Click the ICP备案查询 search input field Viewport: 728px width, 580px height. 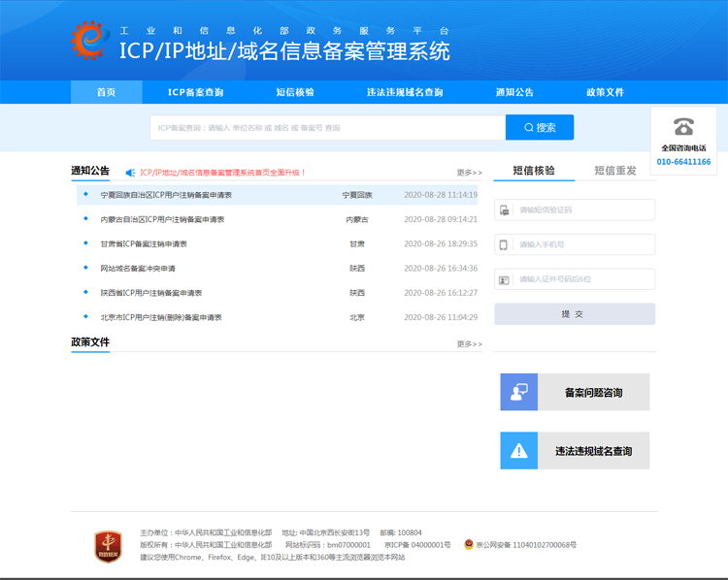[327, 127]
